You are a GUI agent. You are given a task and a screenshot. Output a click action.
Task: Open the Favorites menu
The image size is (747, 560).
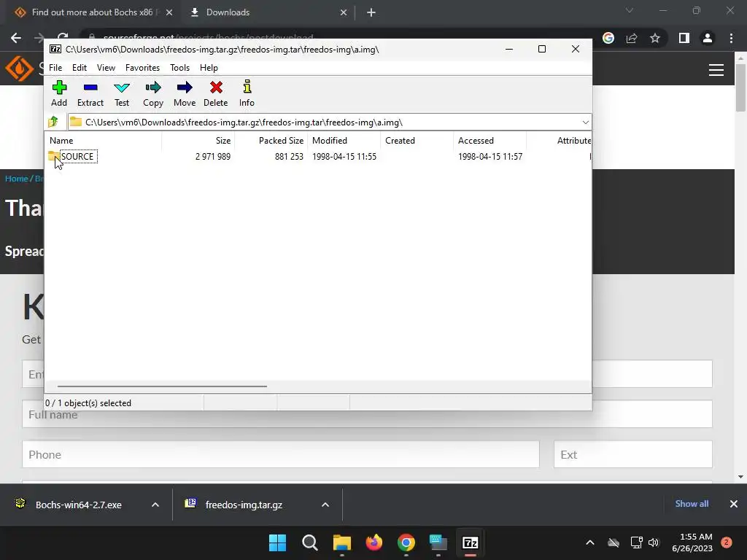click(x=142, y=68)
